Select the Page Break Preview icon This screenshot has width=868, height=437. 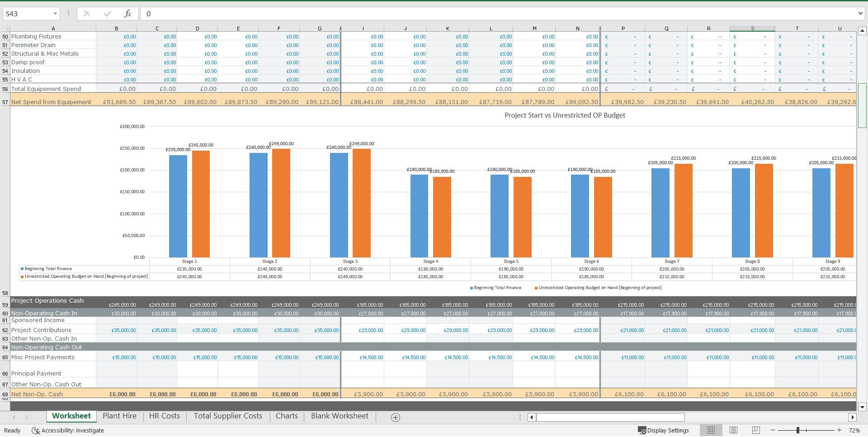click(755, 430)
